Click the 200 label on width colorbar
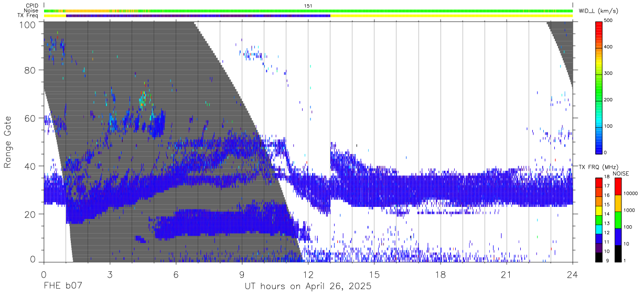This screenshot has width=644, height=297. click(609, 100)
